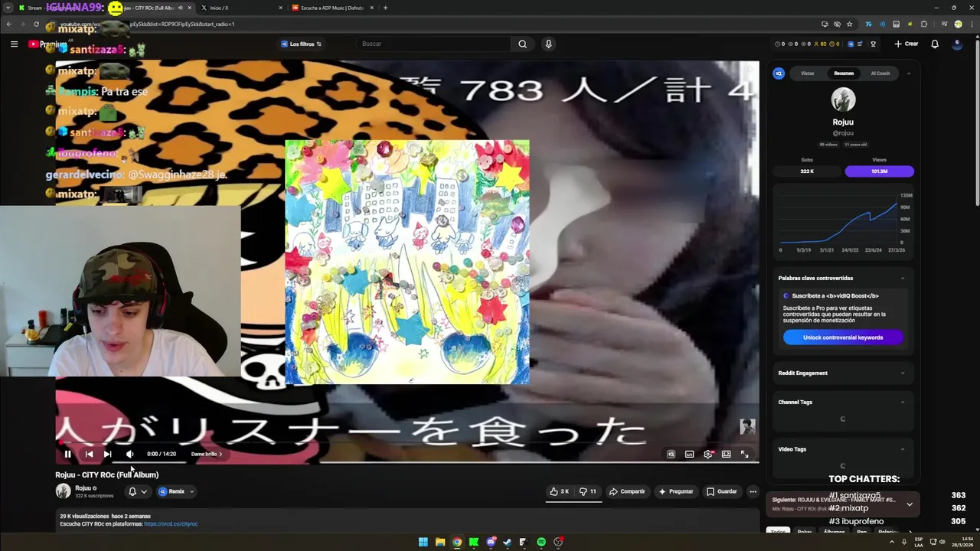This screenshot has width=980, height=551.
Task: Open the player settings gear
Action: click(x=708, y=454)
